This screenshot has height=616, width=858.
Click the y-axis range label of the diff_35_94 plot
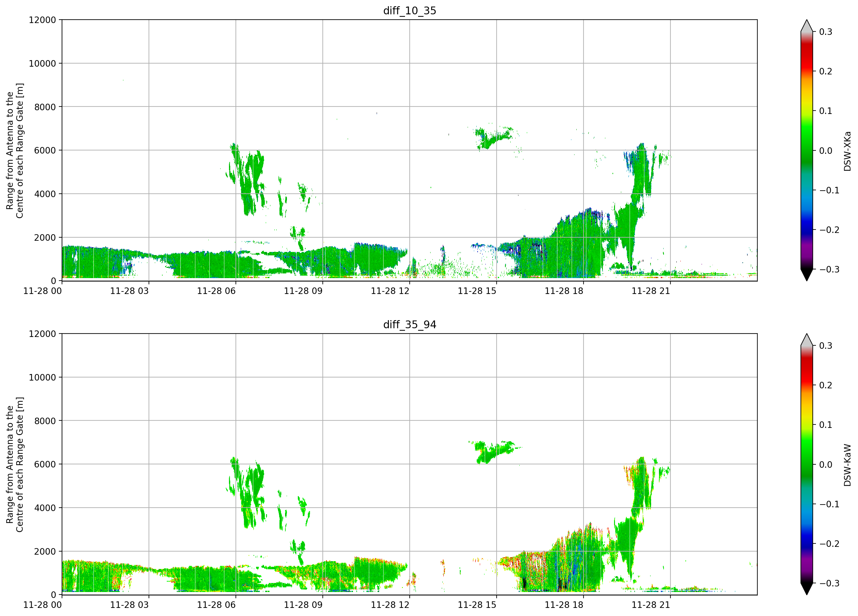(x=15, y=464)
